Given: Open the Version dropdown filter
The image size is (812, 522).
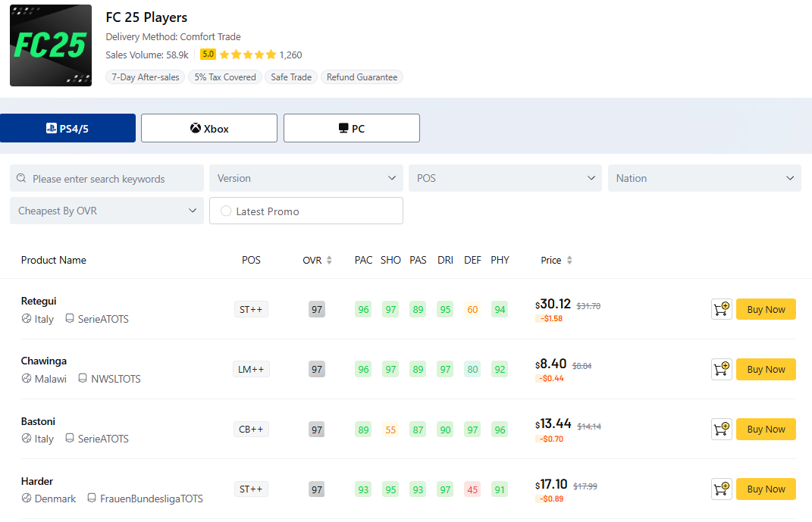Looking at the screenshot, I should tap(306, 178).
